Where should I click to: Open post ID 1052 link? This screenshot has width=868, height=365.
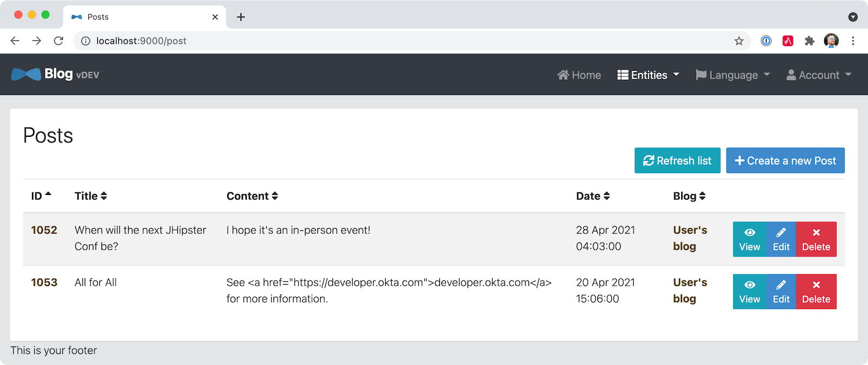[44, 230]
